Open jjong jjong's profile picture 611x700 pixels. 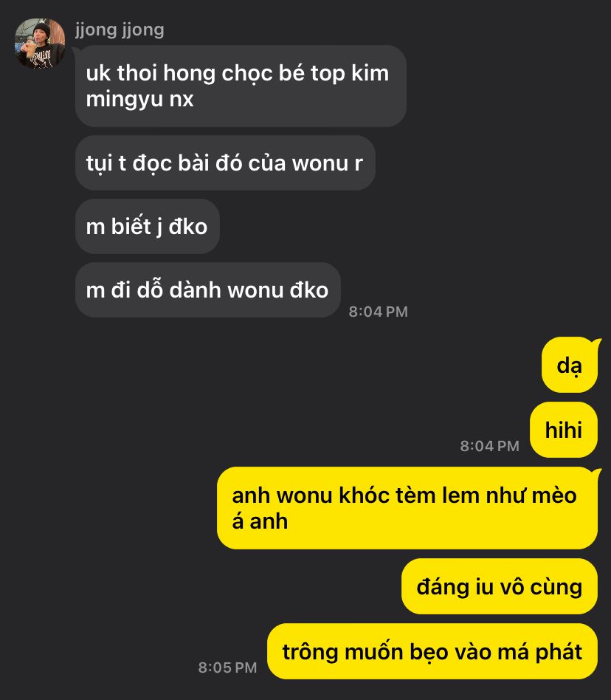click(x=40, y=44)
